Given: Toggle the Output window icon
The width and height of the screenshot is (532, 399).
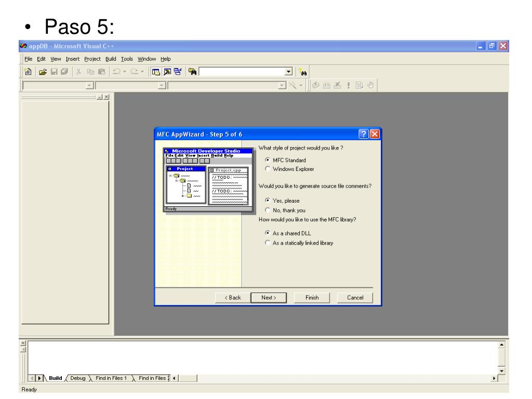Looking at the screenshot, I should pyautogui.click(x=167, y=72).
